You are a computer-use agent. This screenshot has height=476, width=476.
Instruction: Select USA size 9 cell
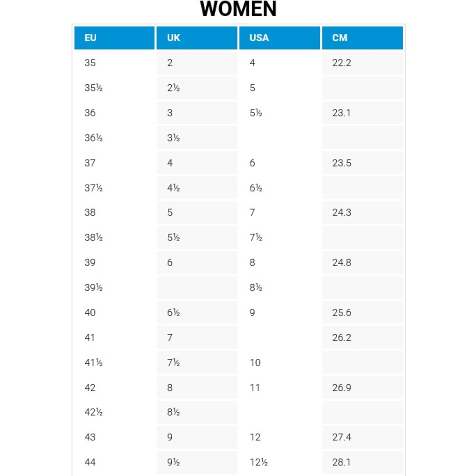coord(279,313)
